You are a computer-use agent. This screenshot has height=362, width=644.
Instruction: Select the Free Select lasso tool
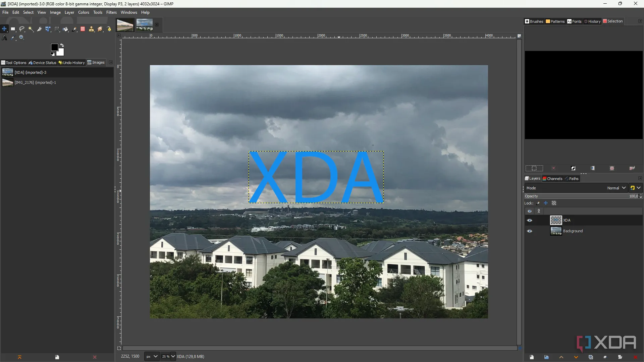[22, 29]
